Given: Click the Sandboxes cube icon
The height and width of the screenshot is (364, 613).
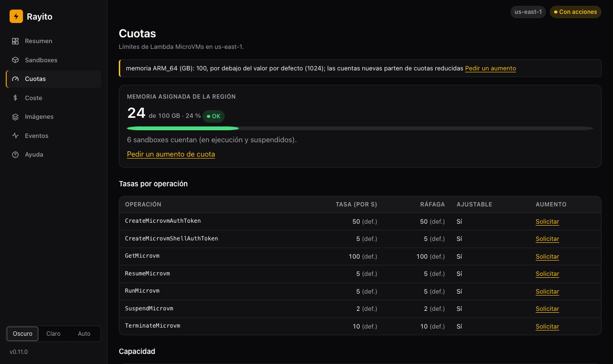Looking at the screenshot, I should [x=15, y=60].
